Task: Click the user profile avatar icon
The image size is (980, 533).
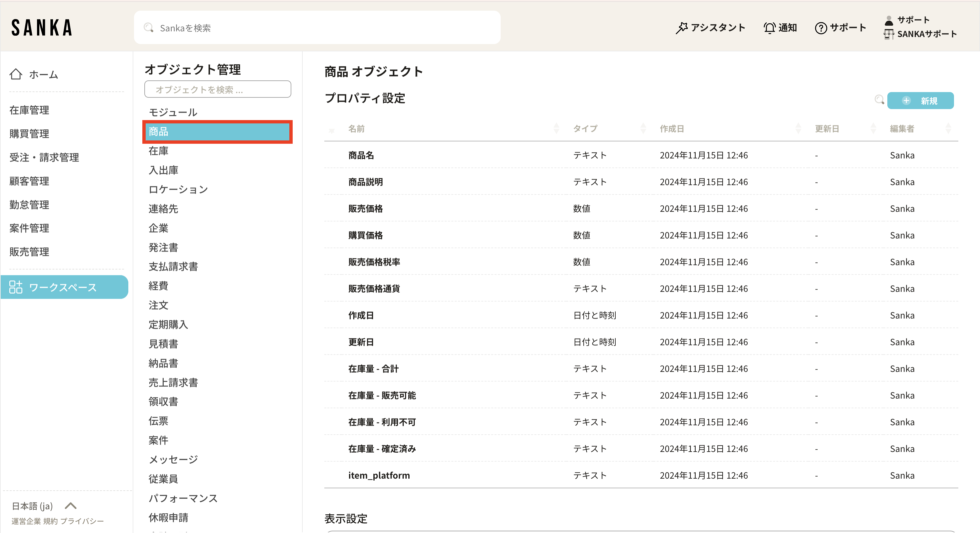Action: pyautogui.click(x=889, y=21)
